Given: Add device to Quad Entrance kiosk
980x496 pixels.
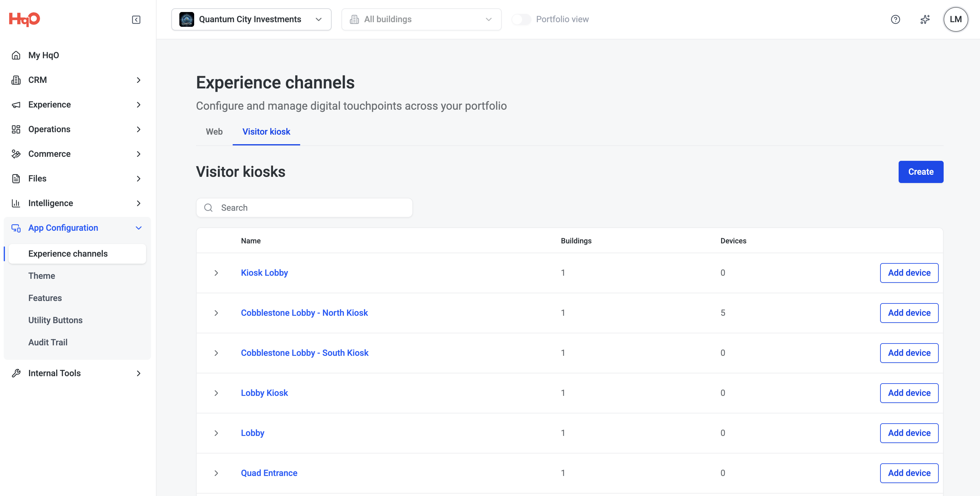Looking at the screenshot, I should pos(909,473).
